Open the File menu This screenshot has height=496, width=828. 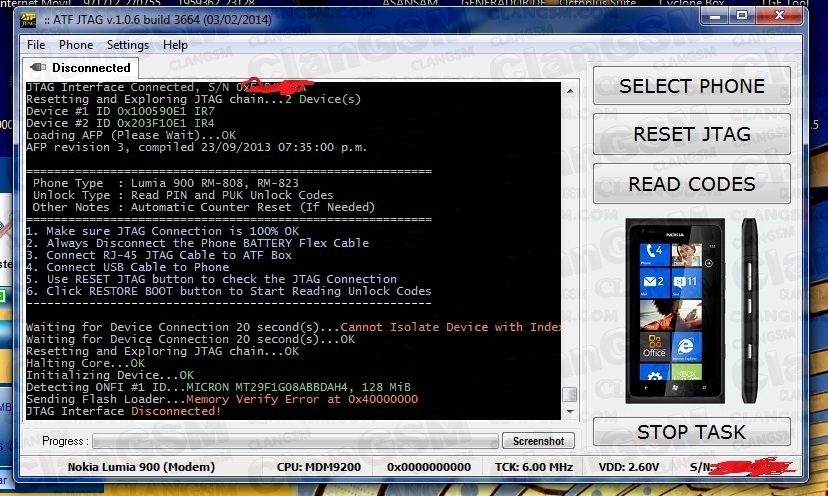click(36, 45)
